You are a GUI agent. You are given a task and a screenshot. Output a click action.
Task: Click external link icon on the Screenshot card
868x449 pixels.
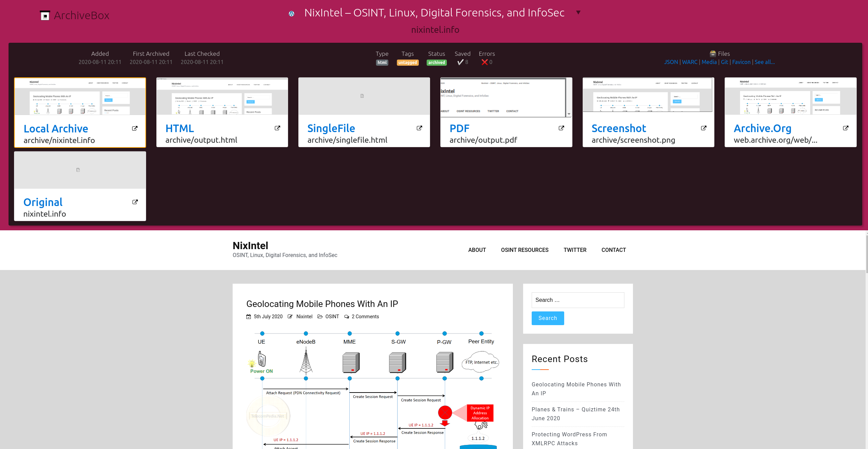703,128
